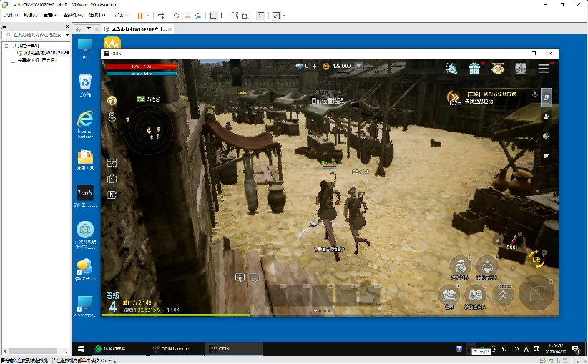Expand the VMware stretch view dropdown
The height and width of the screenshot is (364, 588).
click(284, 16)
